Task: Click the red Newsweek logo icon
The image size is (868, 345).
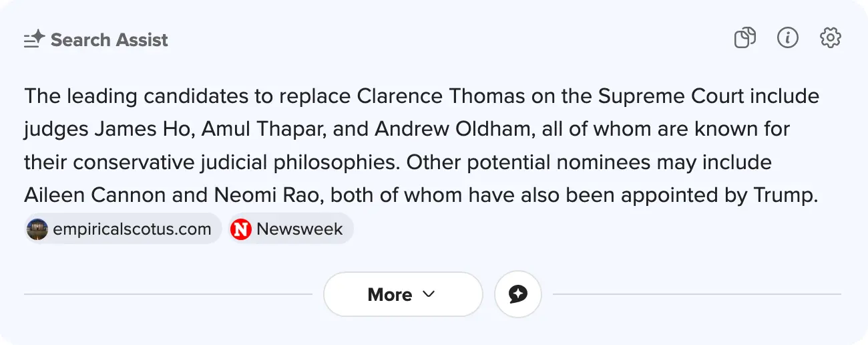Action: click(x=240, y=229)
